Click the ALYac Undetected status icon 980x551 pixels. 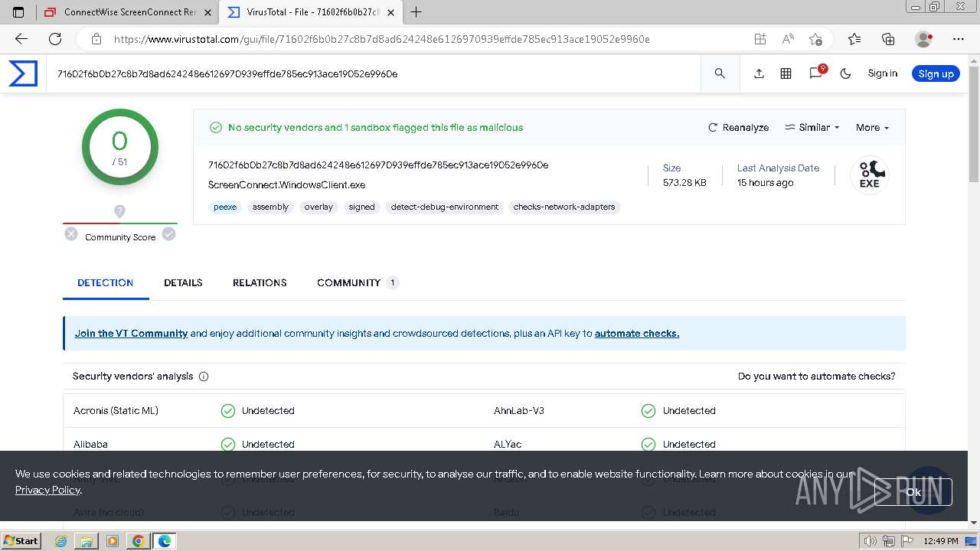click(648, 444)
